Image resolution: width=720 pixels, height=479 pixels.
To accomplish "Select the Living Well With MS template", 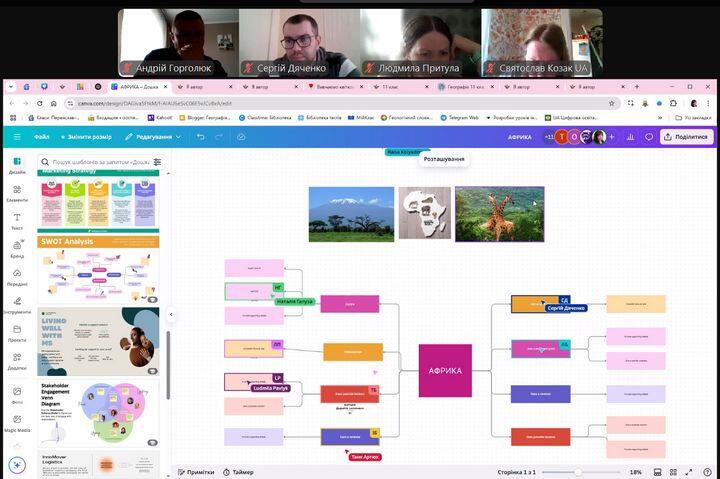I will 98,342.
